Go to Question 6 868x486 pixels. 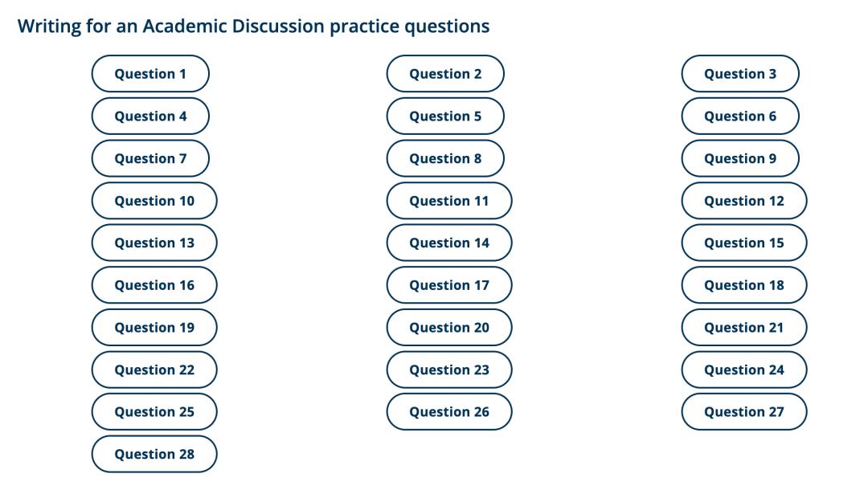(740, 116)
